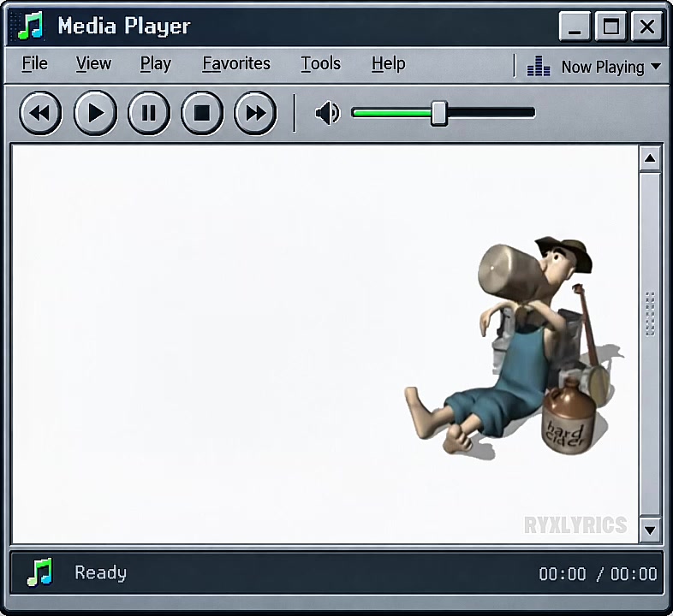Expand the Now Playing dropdown arrow
Viewport: 673px width, 616px height.
click(655, 67)
